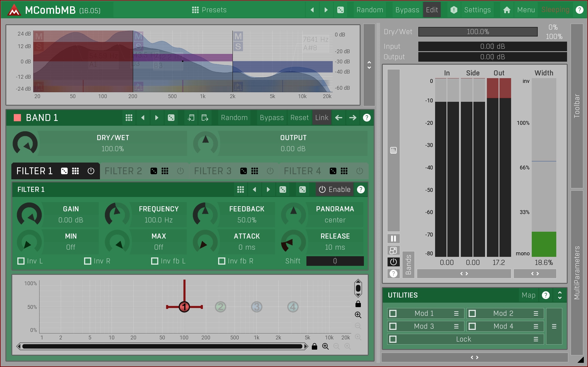588x367 pixels.
Task: Enable Filter 4 with its power icon
Action: click(360, 171)
